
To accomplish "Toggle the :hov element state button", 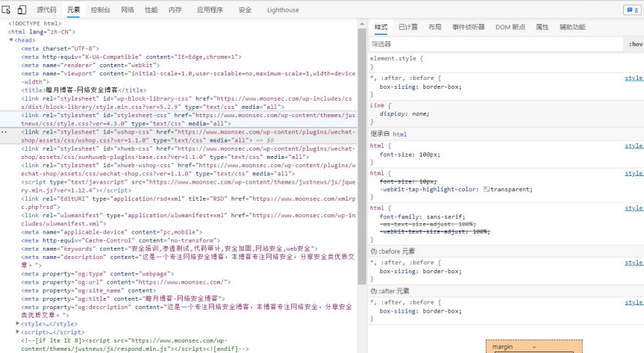I will (635, 44).
